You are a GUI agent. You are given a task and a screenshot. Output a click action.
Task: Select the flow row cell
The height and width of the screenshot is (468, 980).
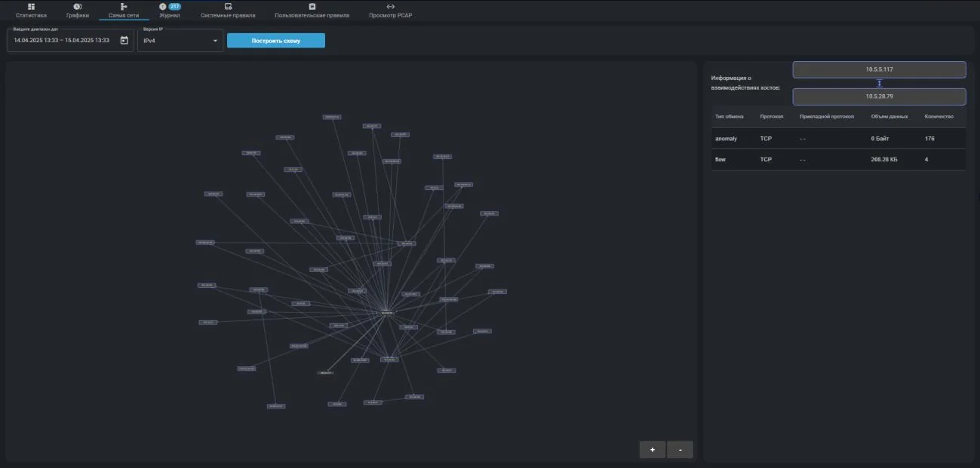720,160
